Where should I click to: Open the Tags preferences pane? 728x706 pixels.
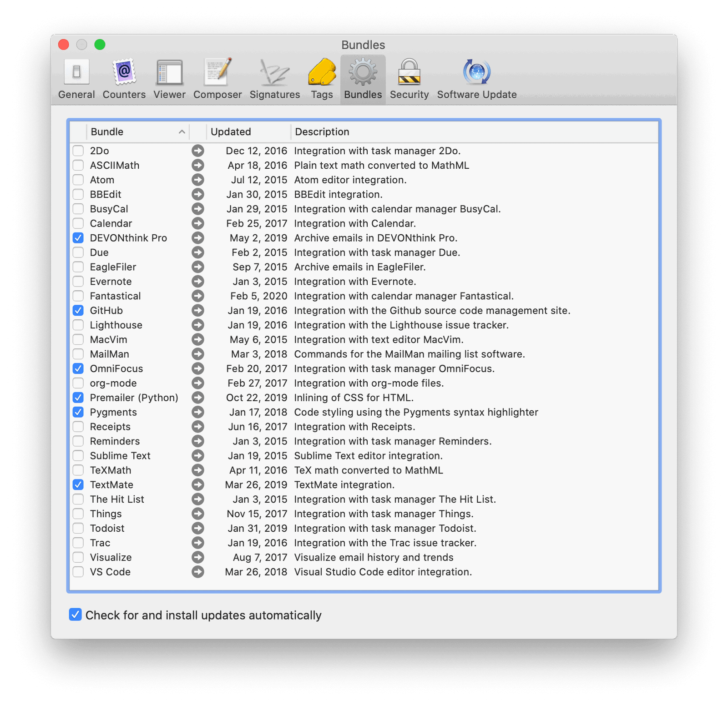(322, 79)
